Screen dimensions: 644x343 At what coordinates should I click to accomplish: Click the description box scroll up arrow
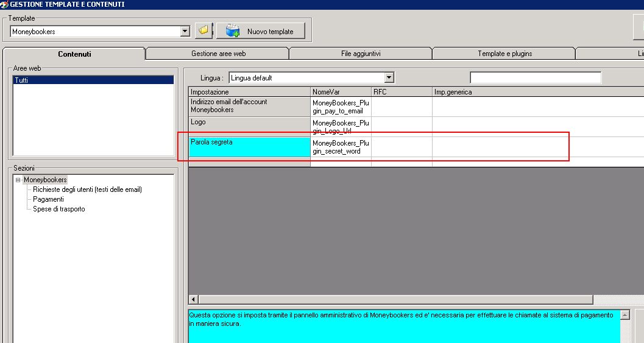tap(625, 315)
